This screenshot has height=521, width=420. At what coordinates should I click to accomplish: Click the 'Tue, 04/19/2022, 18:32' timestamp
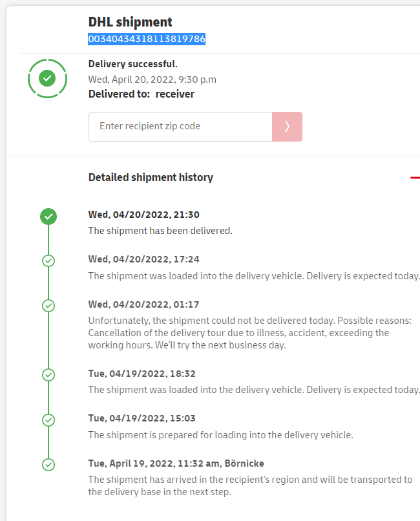(142, 374)
